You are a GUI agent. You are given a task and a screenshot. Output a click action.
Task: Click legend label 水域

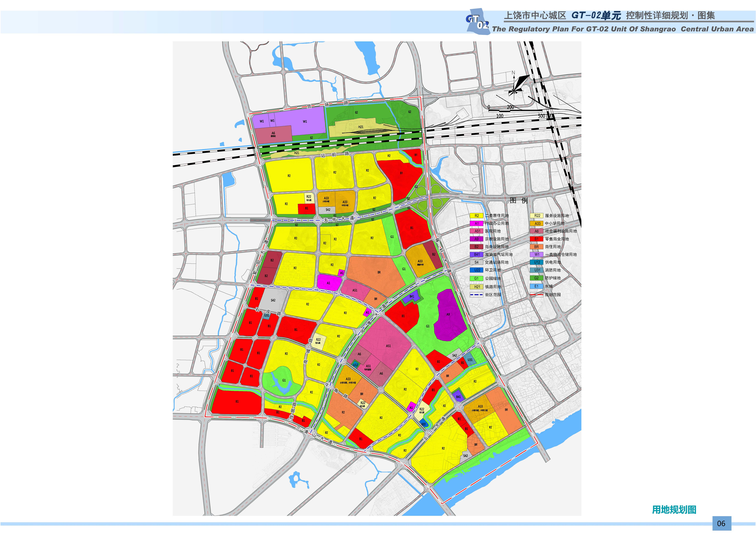pos(549,287)
